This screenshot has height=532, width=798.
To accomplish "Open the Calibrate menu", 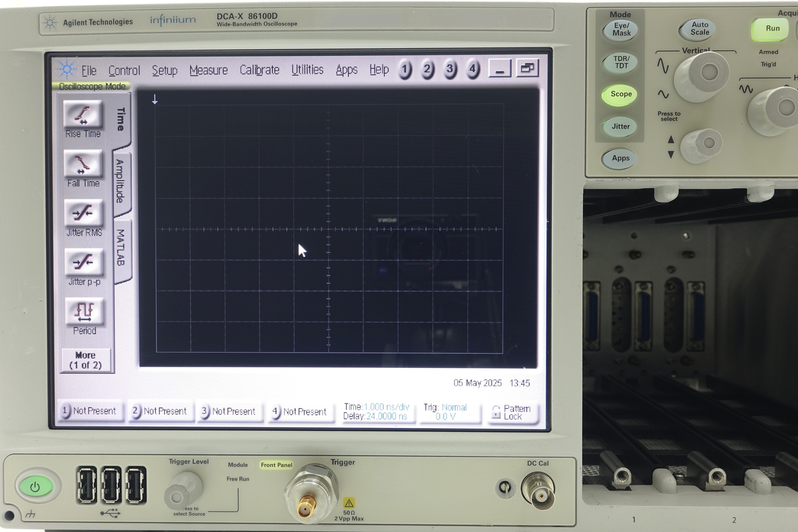I will [260, 70].
